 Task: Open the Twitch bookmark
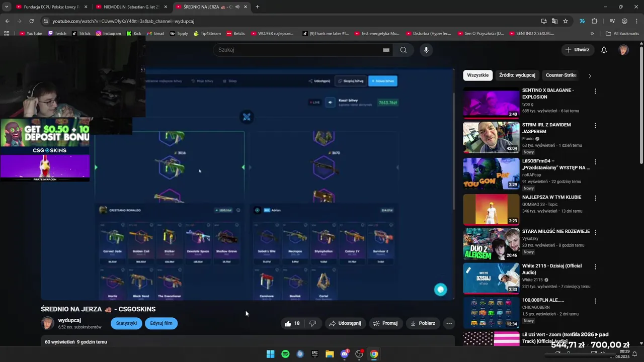pyautogui.click(x=57, y=33)
